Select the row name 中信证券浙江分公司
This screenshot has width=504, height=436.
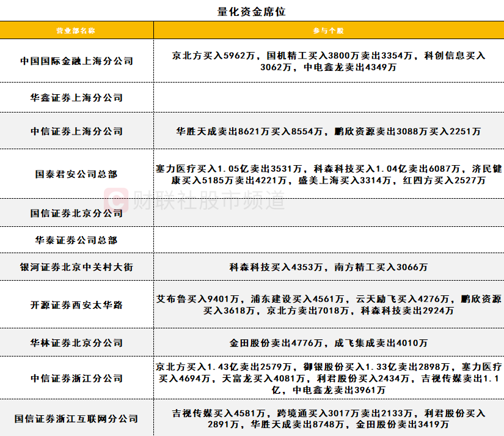click(x=76, y=378)
